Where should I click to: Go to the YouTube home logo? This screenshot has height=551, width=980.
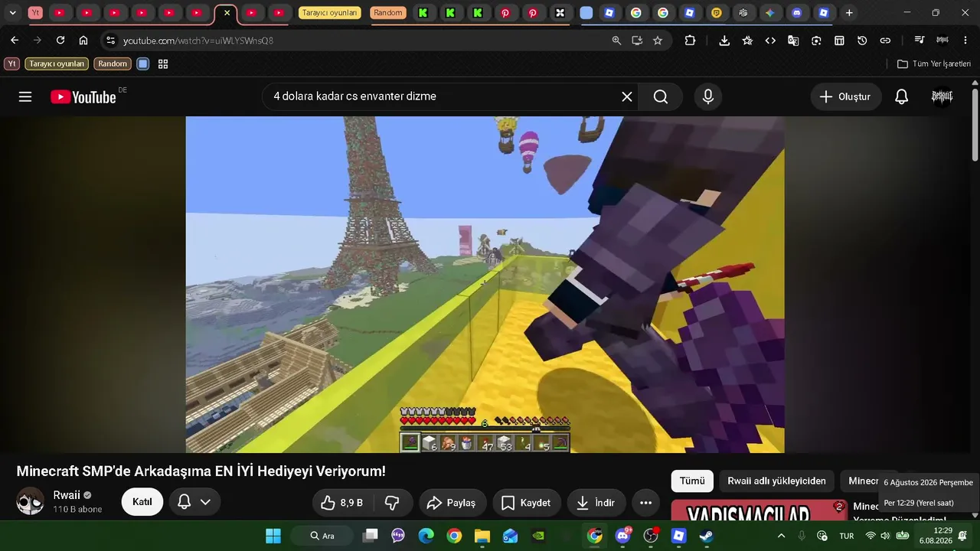(x=83, y=97)
